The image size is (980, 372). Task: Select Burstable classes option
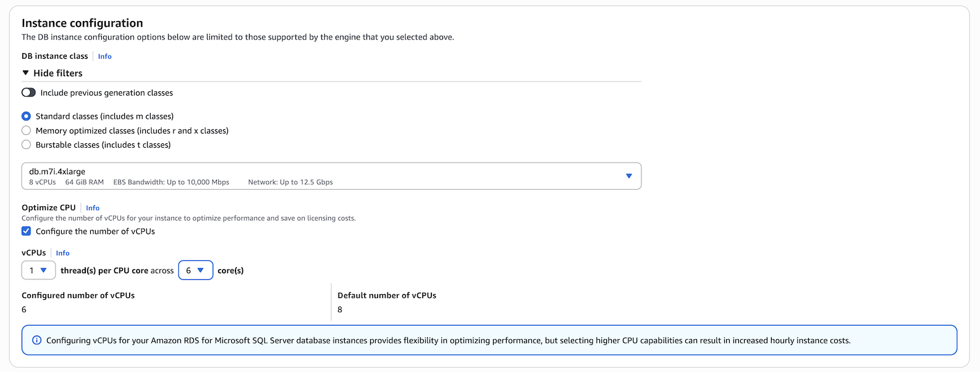point(26,145)
